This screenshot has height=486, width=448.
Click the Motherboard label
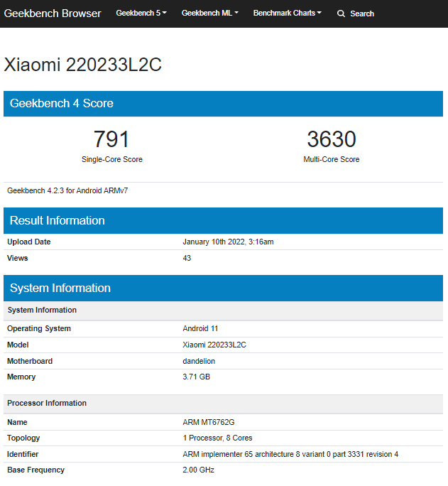[x=30, y=361]
